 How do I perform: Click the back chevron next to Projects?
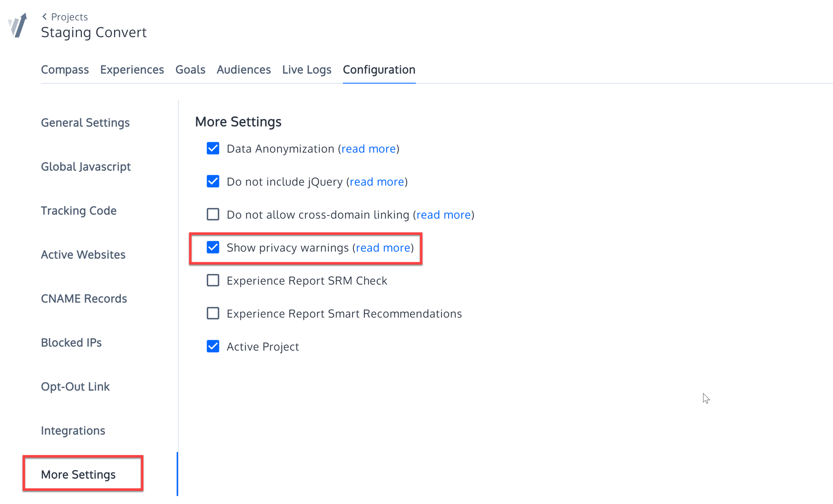44,17
